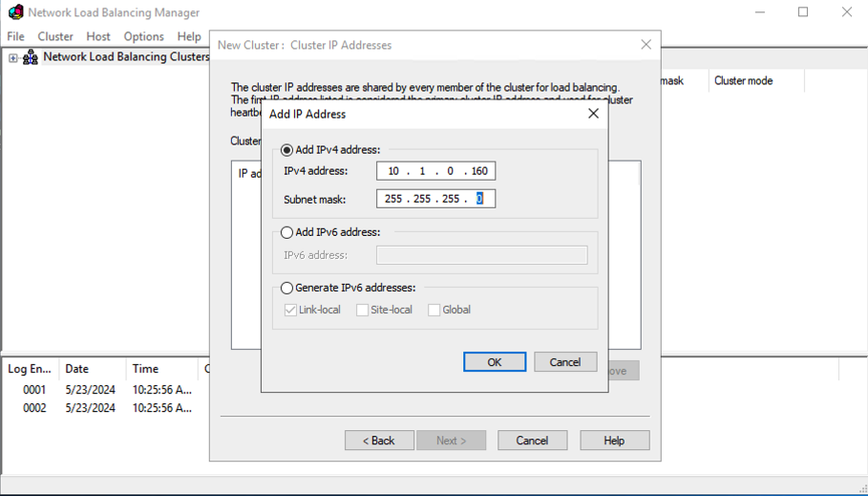Click the Network Load Balancing Clusters tree icon
The width and height of the screenshot is (868, 496).
(x=31, y=57)
